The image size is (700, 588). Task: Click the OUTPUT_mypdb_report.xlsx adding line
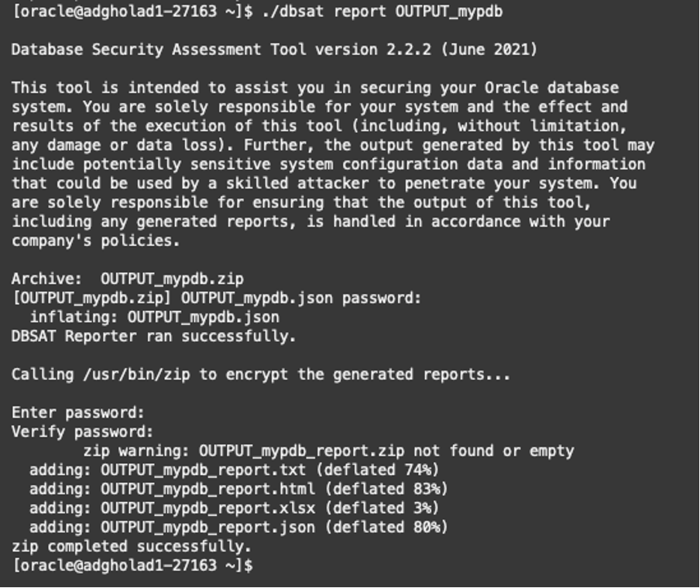pos(234,508)
